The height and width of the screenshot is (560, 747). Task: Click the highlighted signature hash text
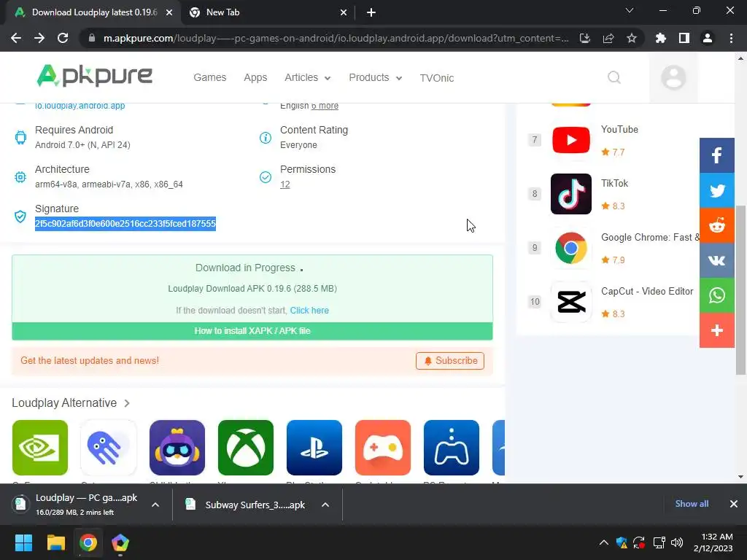[x=125, y=224]
